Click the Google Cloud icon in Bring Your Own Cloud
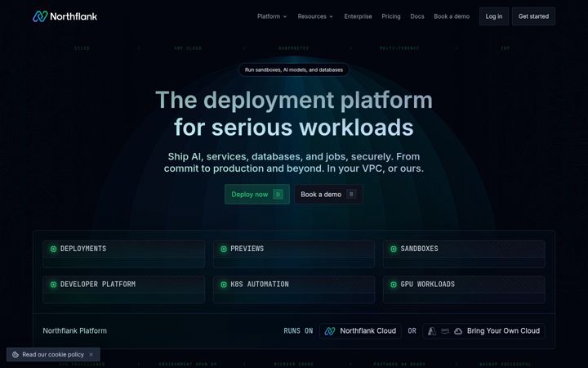This screenshot has width=588, height=368. click(458, 331)
